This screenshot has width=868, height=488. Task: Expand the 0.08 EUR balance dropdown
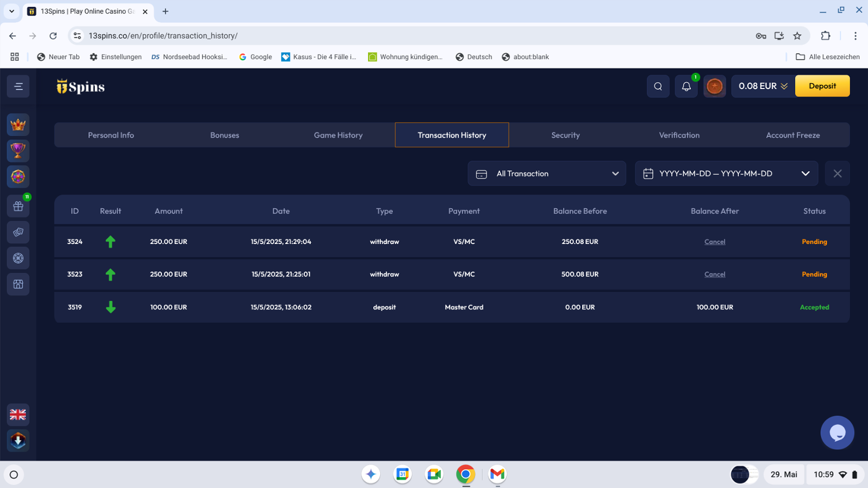[763, 86]
